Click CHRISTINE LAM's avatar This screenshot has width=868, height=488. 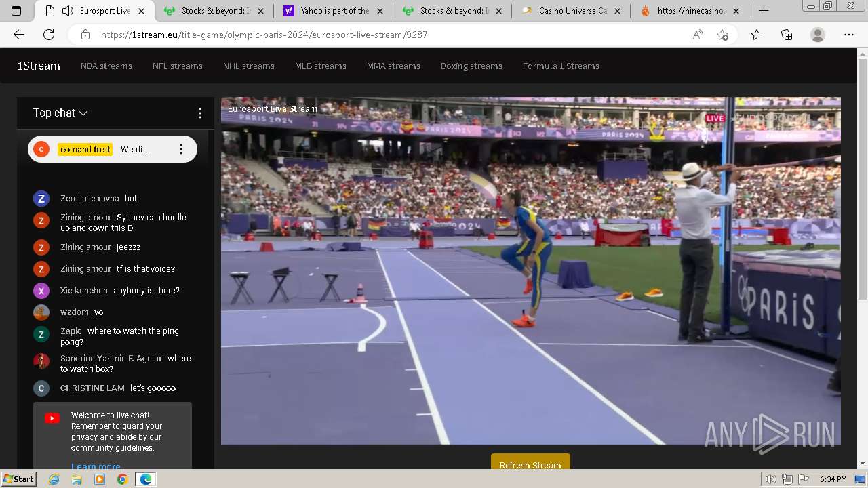tap(41, 388)
